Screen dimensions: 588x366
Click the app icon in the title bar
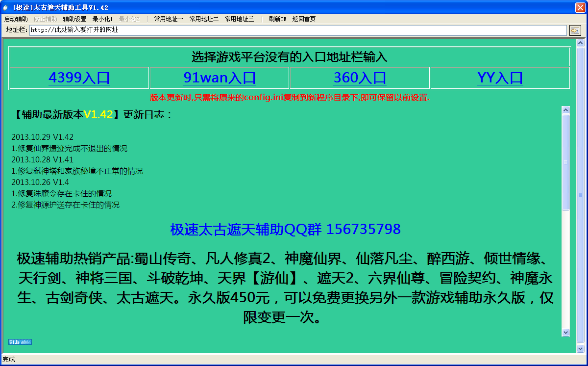[6, 8]
